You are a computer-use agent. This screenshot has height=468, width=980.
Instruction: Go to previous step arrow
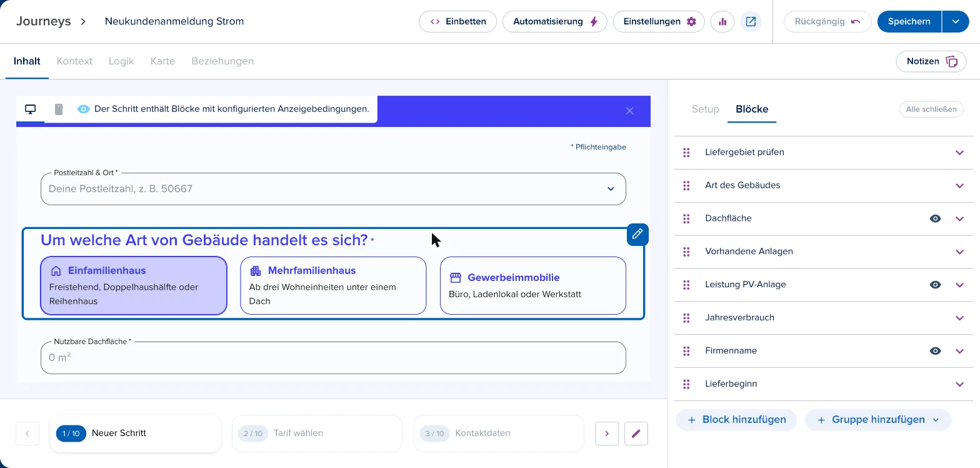(x=27, y=433)
